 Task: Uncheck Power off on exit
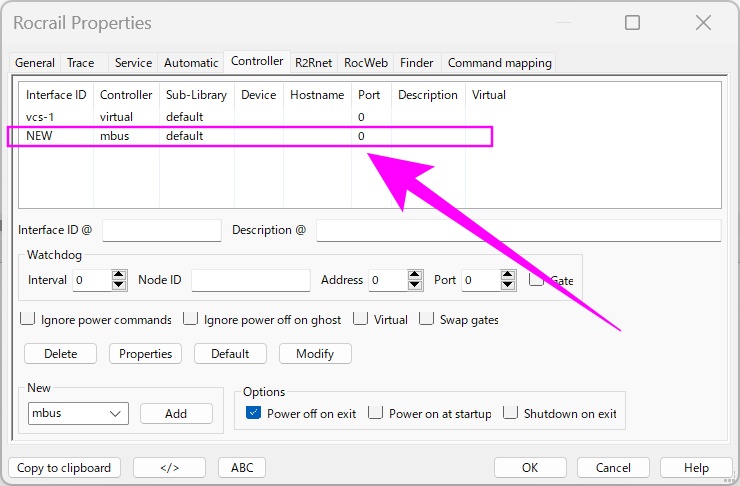(253, 413)
